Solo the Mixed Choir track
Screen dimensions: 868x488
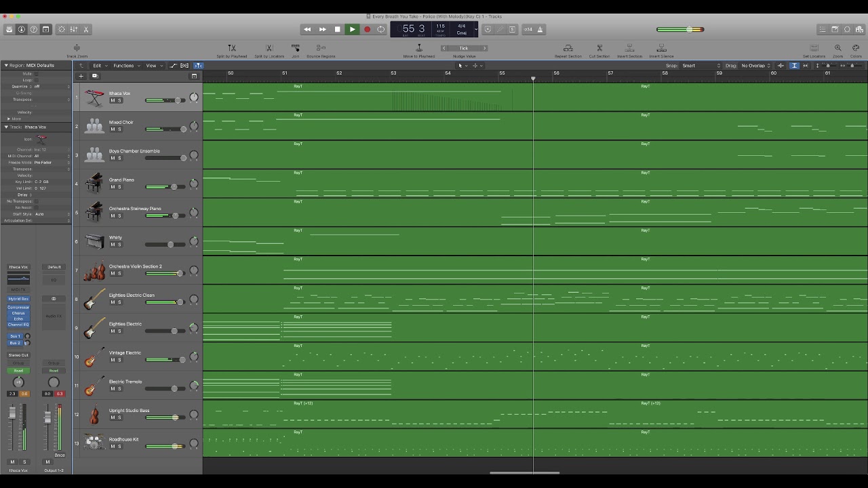[x=119, y=129]
